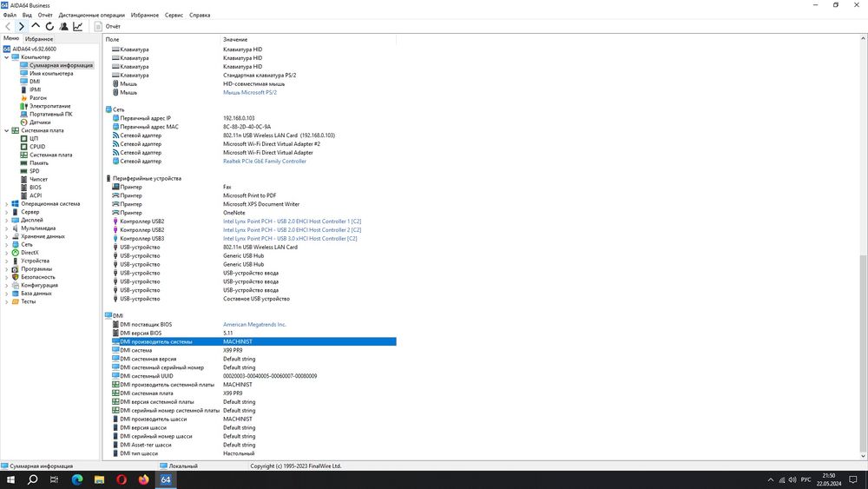The height and width of the screenshot is (489, 868).
Task: Open the Realtek PCIe GbE Family Controller link
Action: pos(265,162)
